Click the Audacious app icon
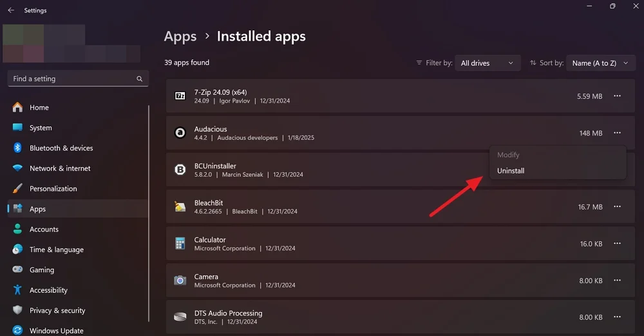Viewport: 644px width, 336px height. (180, 133)
